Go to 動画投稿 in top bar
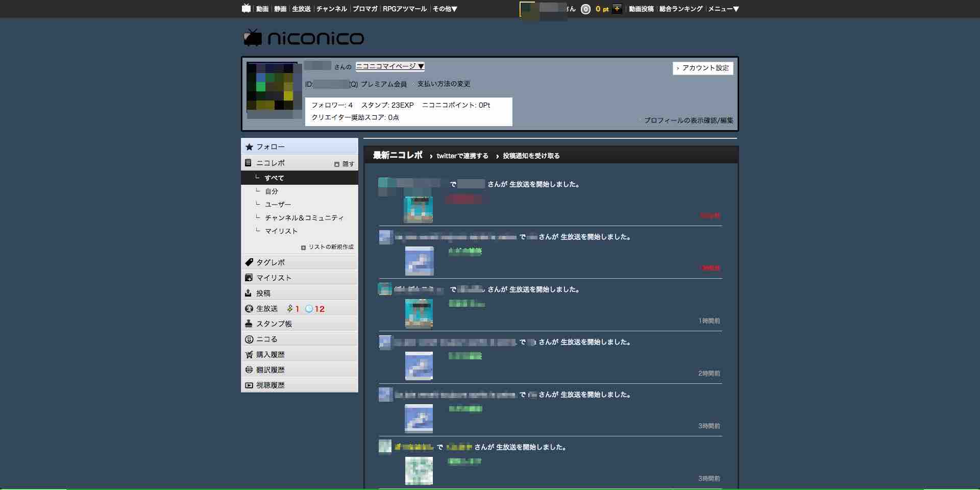The width and height of the screenshot is (980, 490). pyautogui.click(x=641, y=9)
